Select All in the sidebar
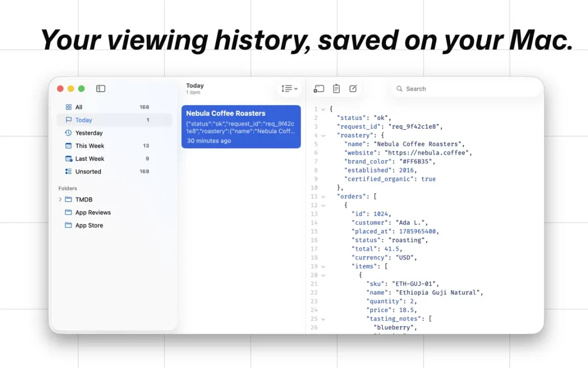 [x=114, y=107]
